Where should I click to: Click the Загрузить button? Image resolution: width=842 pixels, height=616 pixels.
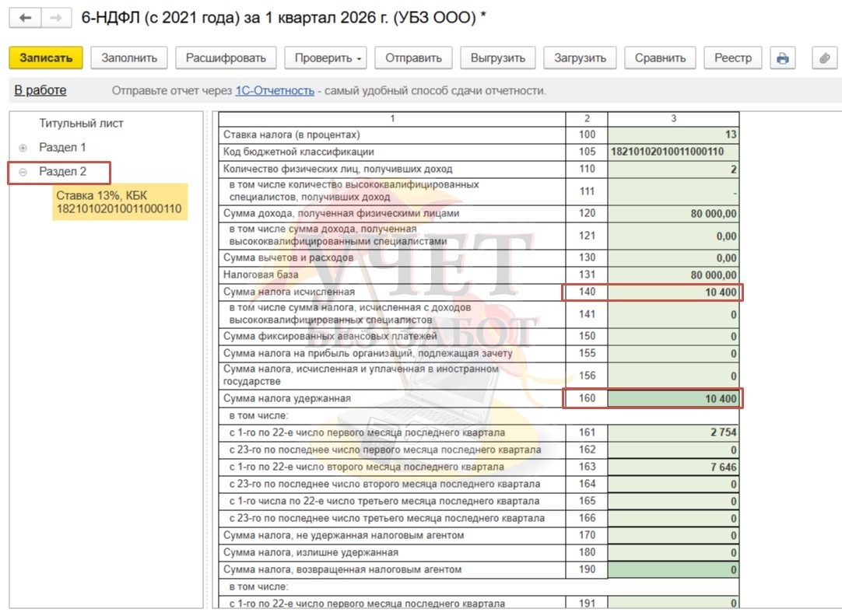click(x=580, y=58)
